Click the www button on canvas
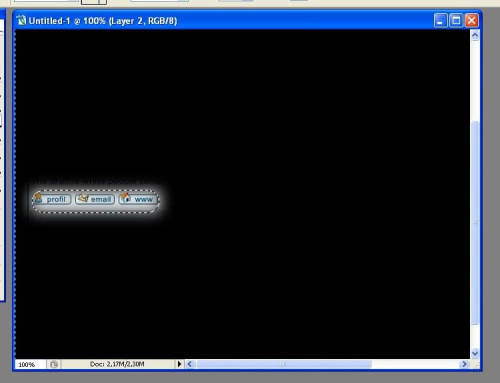Screen dimensions: 500x383 click(138, 199)
